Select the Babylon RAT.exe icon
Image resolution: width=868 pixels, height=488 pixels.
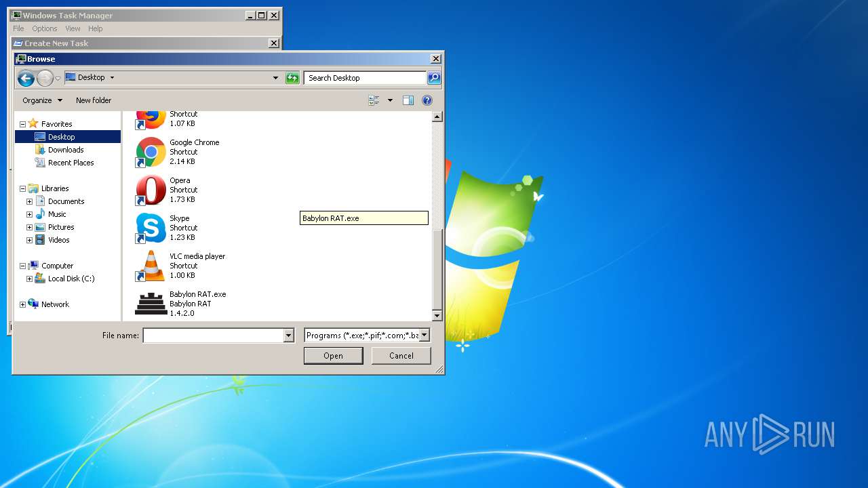[151, 304]
